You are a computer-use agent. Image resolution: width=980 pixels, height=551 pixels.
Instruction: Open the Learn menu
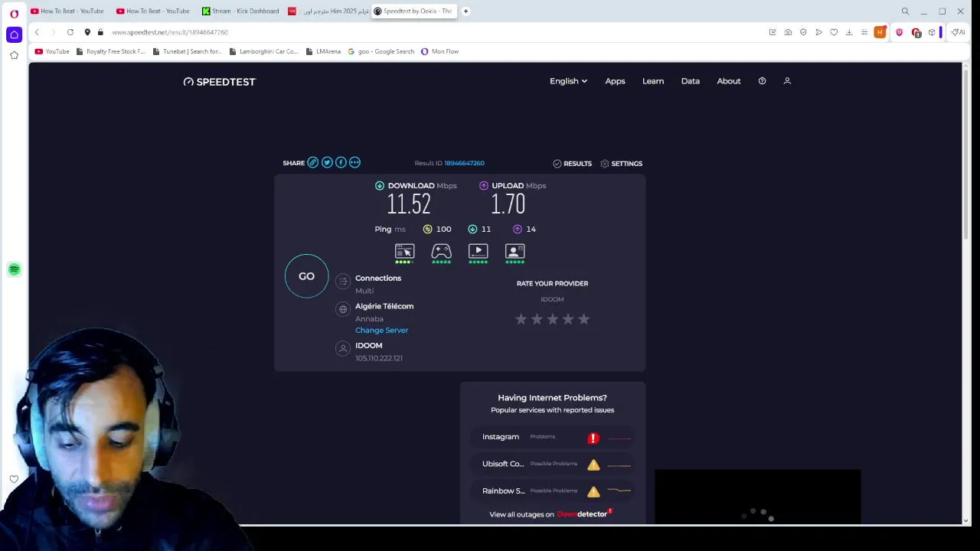click(653, 81)
